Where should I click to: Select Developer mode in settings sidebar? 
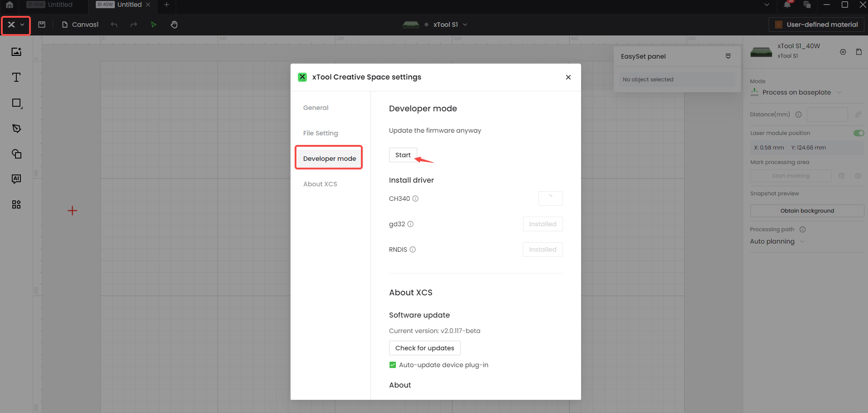329,158
